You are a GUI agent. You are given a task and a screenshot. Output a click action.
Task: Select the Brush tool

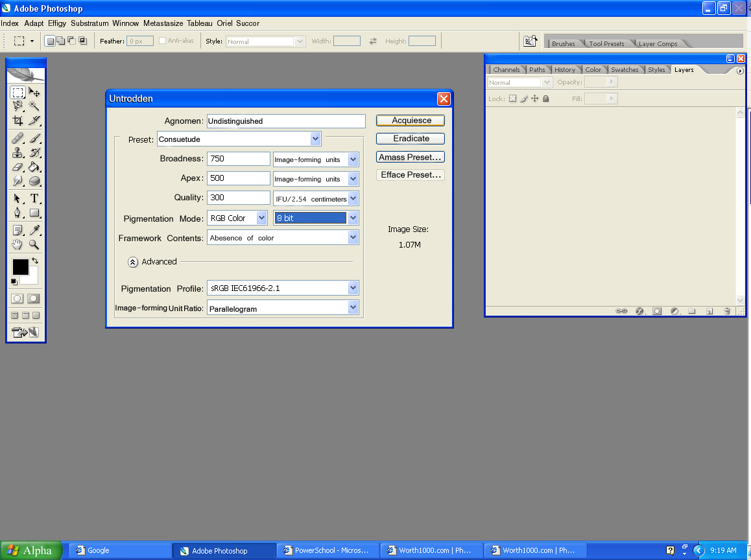tap(34, 138)
